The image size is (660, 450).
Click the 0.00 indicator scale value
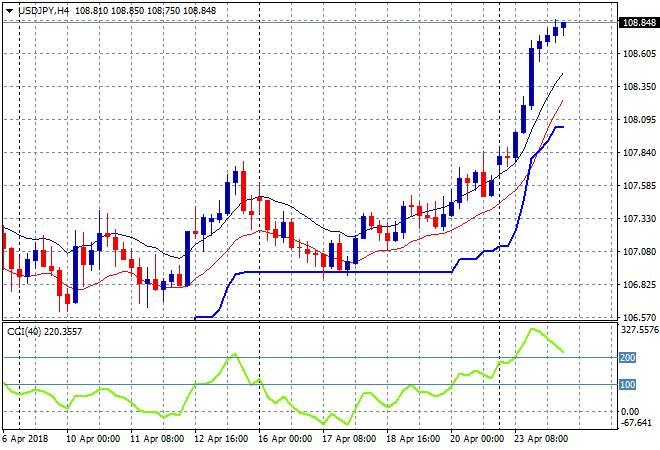(x=630, y=411)
